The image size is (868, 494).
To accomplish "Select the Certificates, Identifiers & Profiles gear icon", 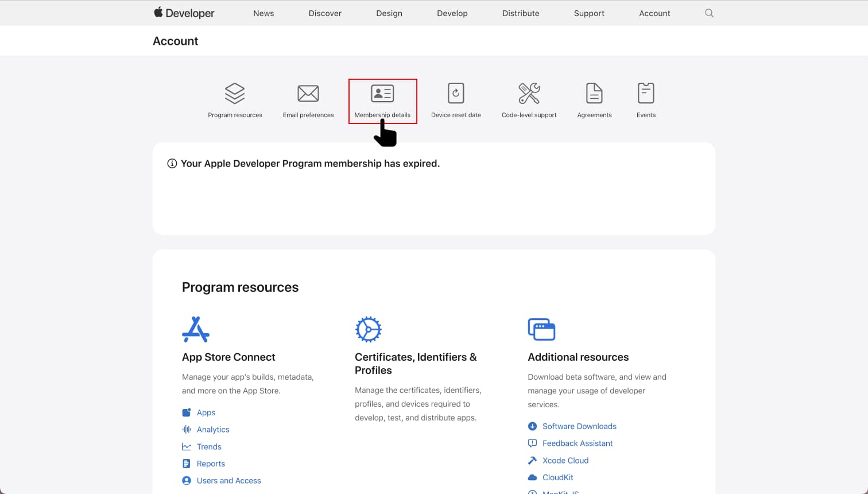I will pyautogui.click(x=369, y=329).
